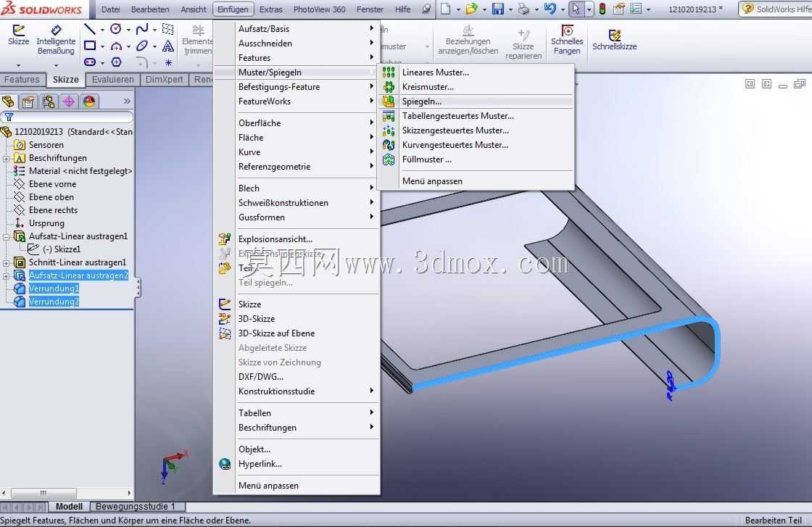Open Beziehungen anzeigen/löschen
This screenshot has height=527, width=812.
click(468, 39)
